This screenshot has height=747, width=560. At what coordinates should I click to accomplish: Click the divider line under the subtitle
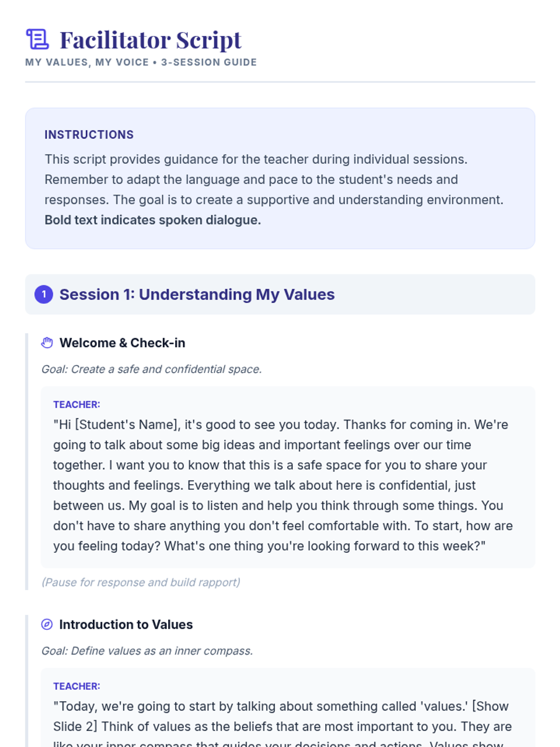280,82
